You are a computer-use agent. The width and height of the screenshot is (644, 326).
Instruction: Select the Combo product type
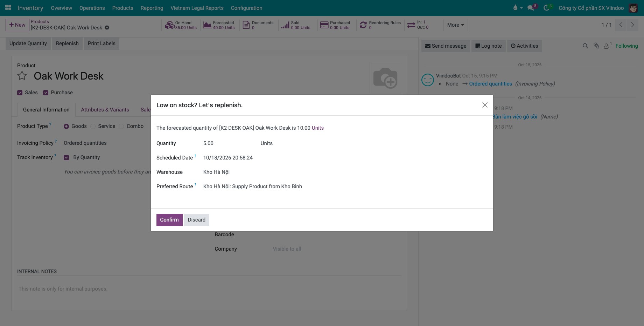pyautogui.click(x=121, y=126)
